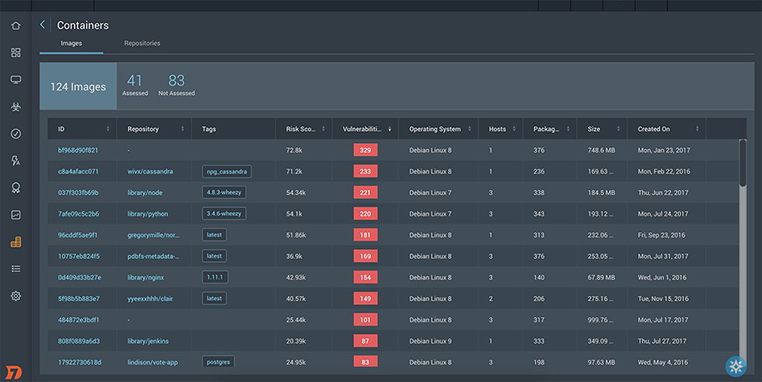
Task: Open image 808f0889a6d3
Action: pyautogui.click(x=79, y=341)
